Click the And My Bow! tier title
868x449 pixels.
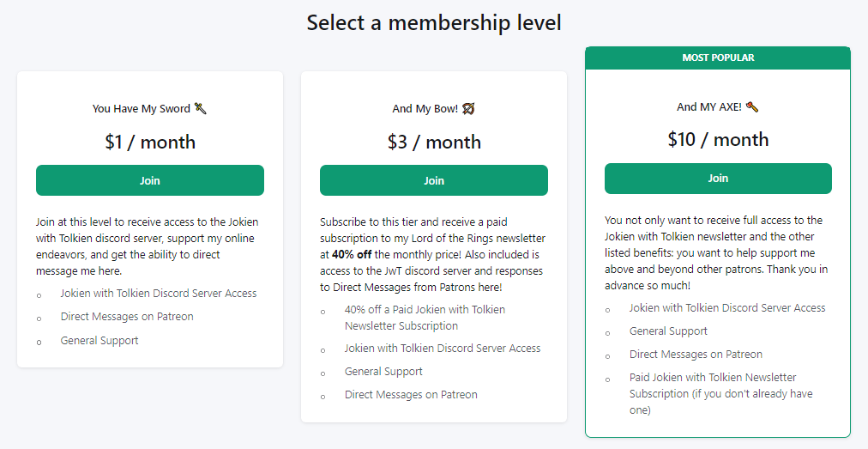[x=425, y=109]
